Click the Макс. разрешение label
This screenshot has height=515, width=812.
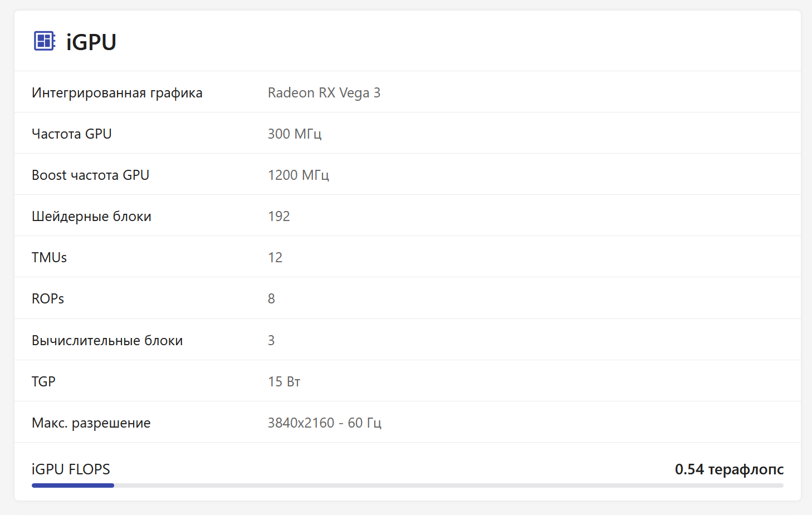tap(91, 423)
